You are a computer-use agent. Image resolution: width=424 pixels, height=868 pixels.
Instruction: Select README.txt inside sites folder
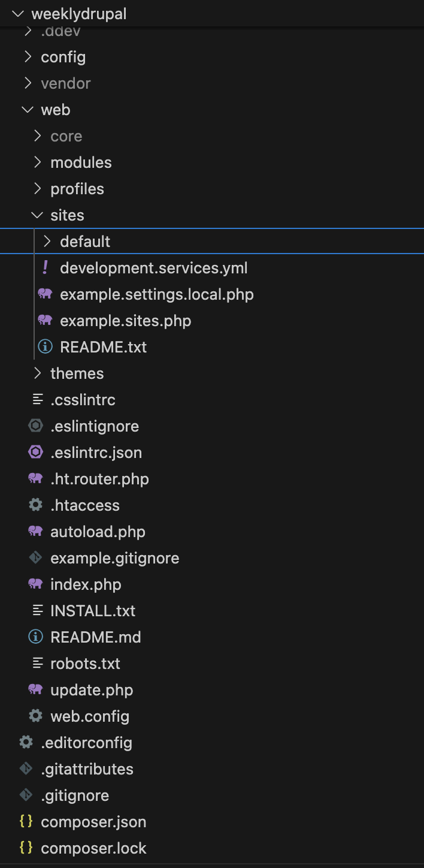(x=104, y=347)
